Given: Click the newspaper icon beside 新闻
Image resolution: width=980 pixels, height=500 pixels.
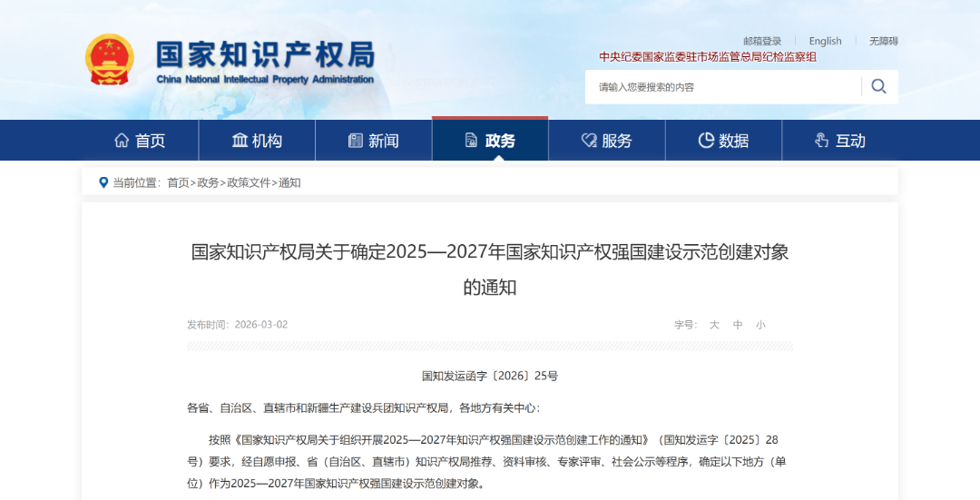Looking at the screenshot, I should (x=356, y=140).
